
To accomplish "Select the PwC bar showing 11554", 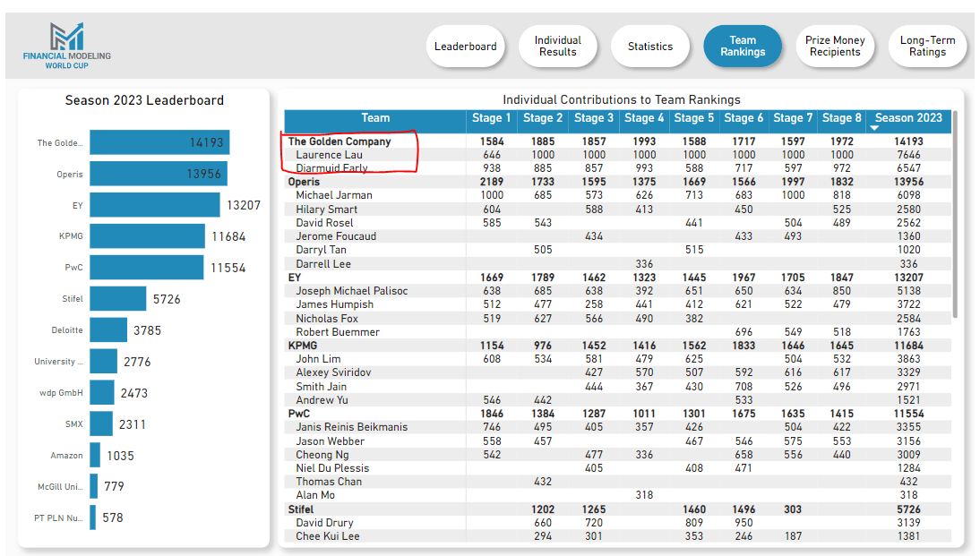I will 146,268.
